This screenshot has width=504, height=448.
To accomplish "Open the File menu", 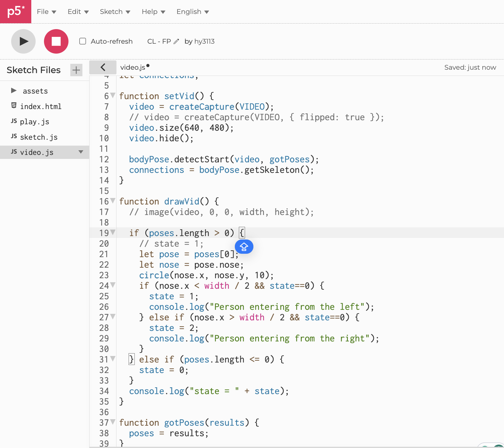I will pyautogui.click(x=46, y=12).
